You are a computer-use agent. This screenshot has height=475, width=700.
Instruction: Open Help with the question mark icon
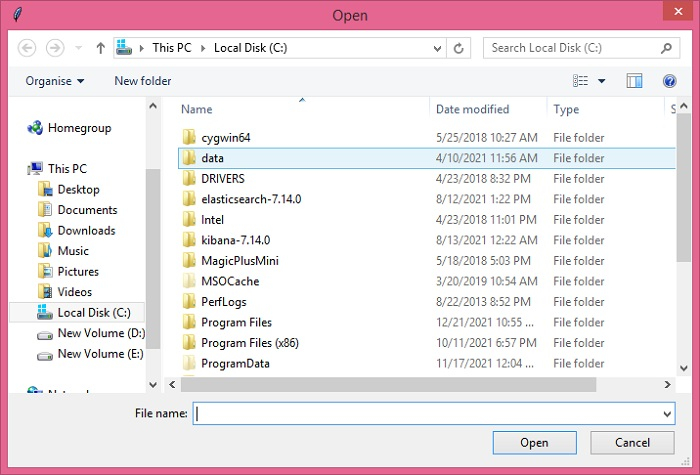(x=669, y=81)
